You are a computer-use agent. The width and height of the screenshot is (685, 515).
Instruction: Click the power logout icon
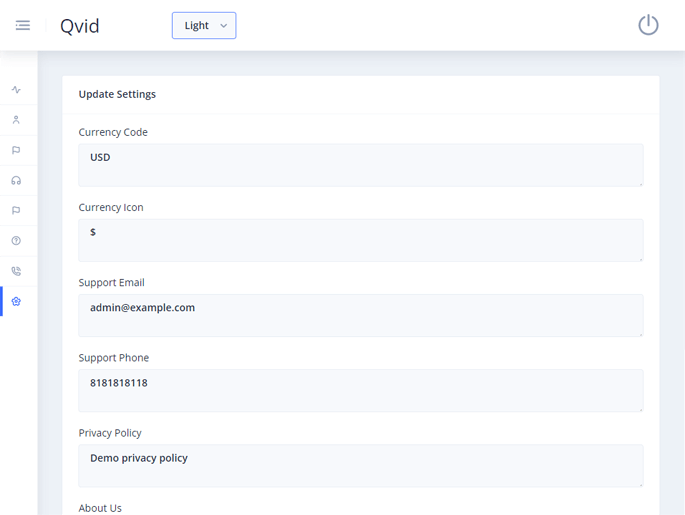(x=648, y=25)
